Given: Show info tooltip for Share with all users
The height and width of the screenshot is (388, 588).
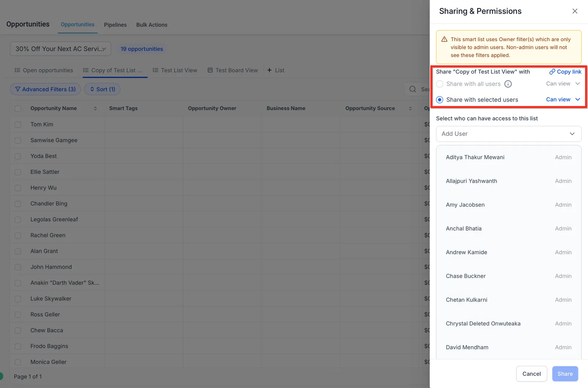Looking at the screenshot, I should tap(508, 84).
